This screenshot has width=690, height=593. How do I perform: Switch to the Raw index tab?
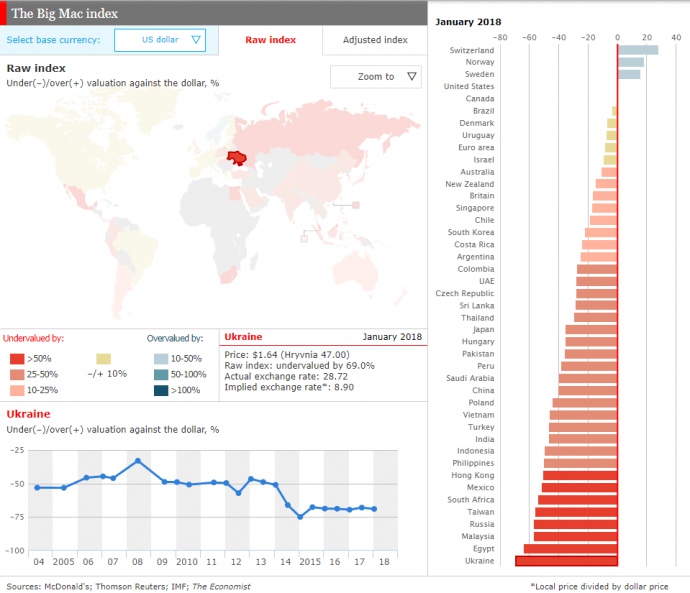pyautogui.click(x=270, y=40)
